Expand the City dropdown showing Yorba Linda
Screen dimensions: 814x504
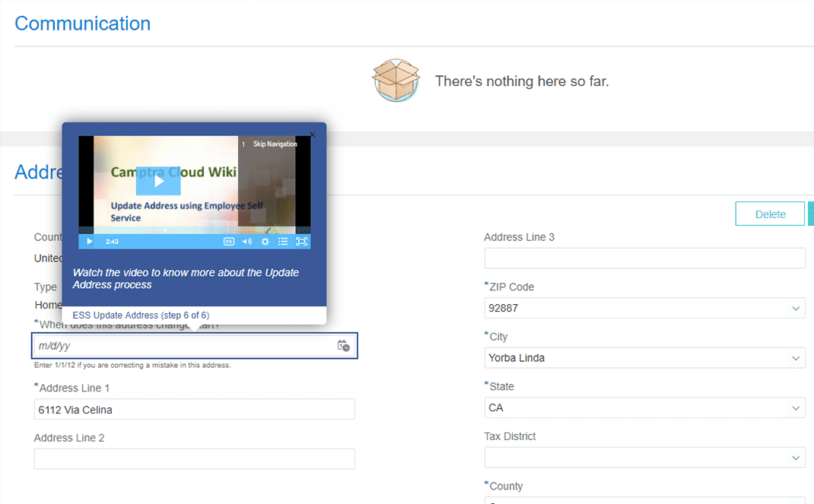[x=796, y=358]
